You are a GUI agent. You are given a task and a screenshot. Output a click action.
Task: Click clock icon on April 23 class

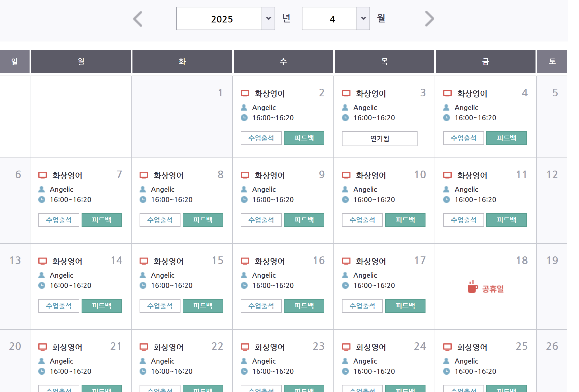pyautogui.click(x=244, y=371)
